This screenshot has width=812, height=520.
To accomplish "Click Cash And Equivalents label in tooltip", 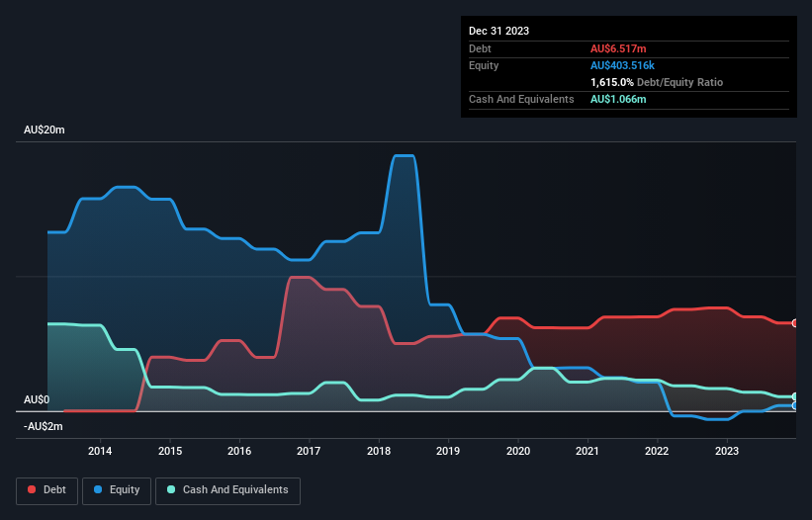I will (x=521, y=99).
